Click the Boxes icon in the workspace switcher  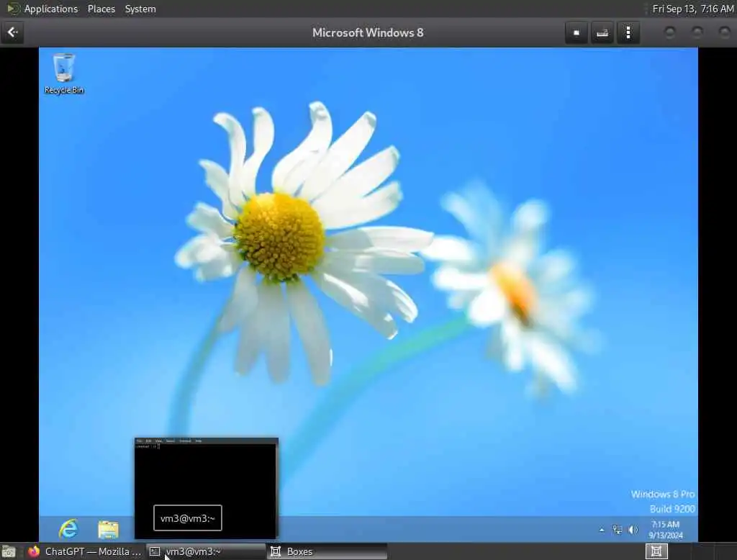pos(656,551)
